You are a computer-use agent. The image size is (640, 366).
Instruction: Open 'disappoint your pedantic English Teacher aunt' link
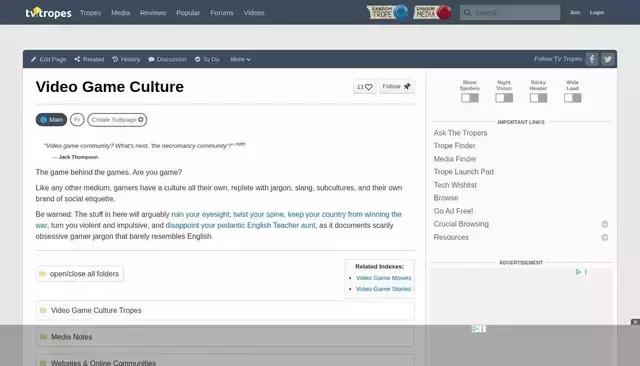pos(240,225)
